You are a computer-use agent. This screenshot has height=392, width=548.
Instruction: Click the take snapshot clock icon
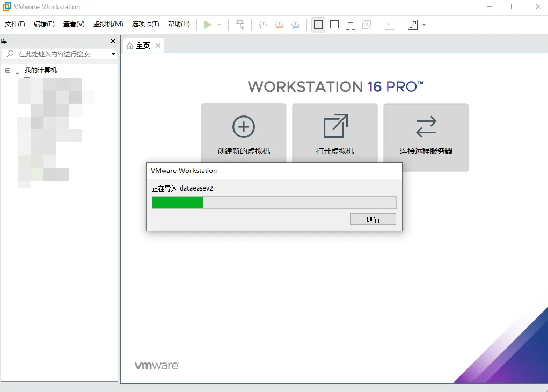(x=262, y=25)
